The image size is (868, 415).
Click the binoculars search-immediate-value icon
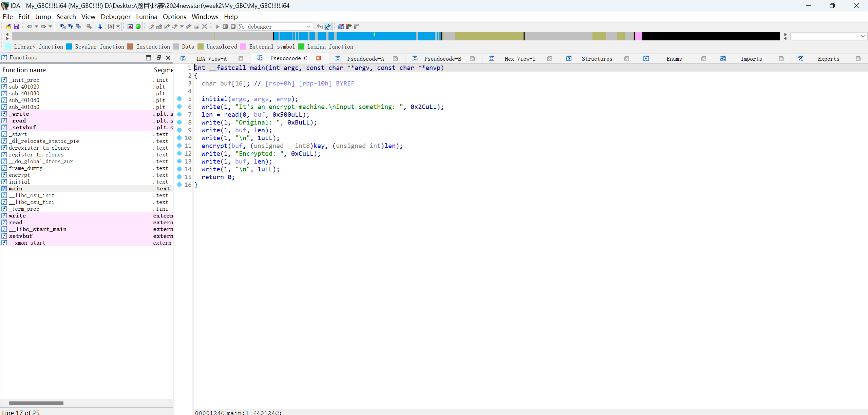pos(62,26)
